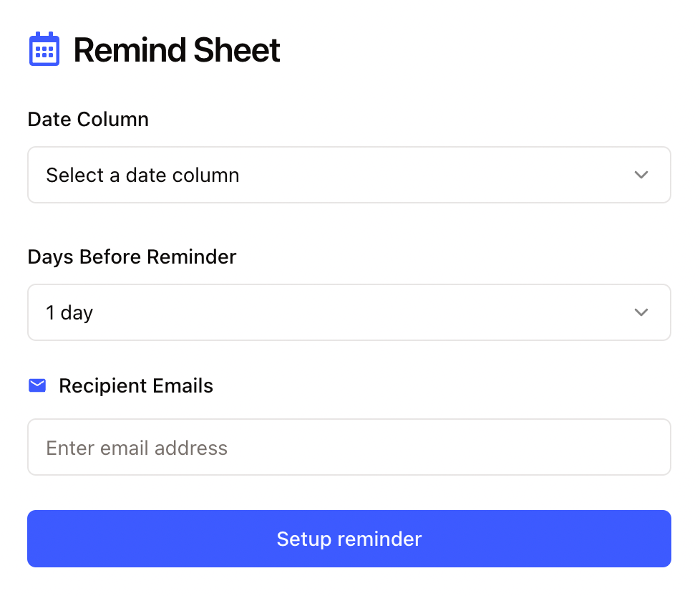Expand the Days Before Reminder dropdown
The image size is (700, 596).
click(349, 312)
